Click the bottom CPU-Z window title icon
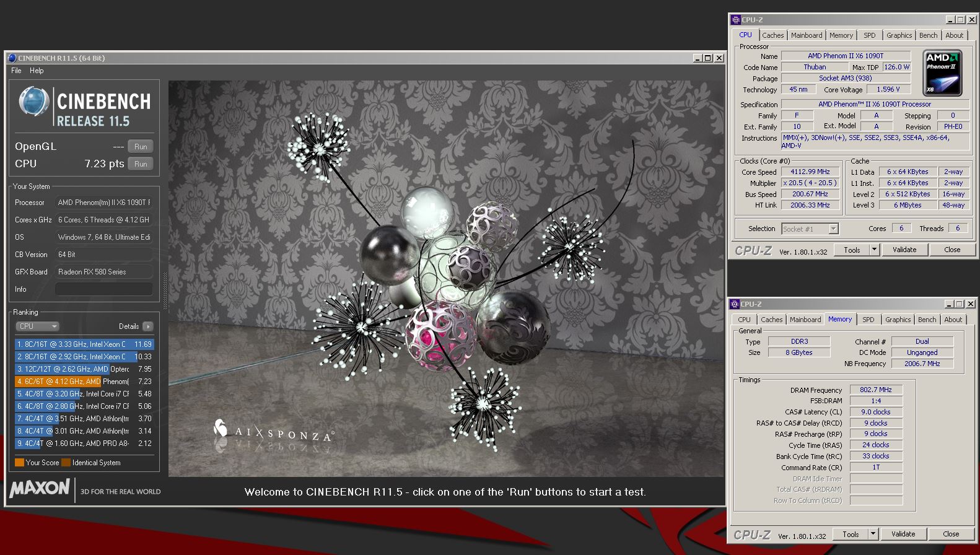This screenshot has width=980, height=555. click(x=735, y=304)
